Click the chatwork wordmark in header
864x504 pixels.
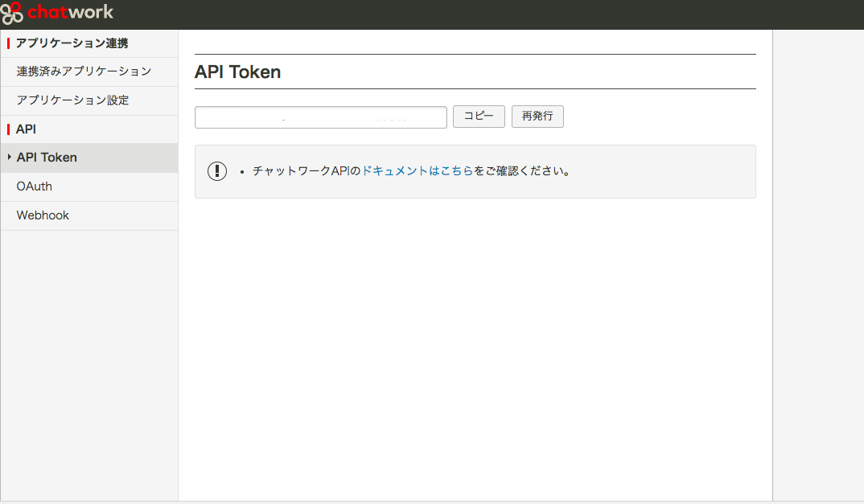tap(71, 13)
